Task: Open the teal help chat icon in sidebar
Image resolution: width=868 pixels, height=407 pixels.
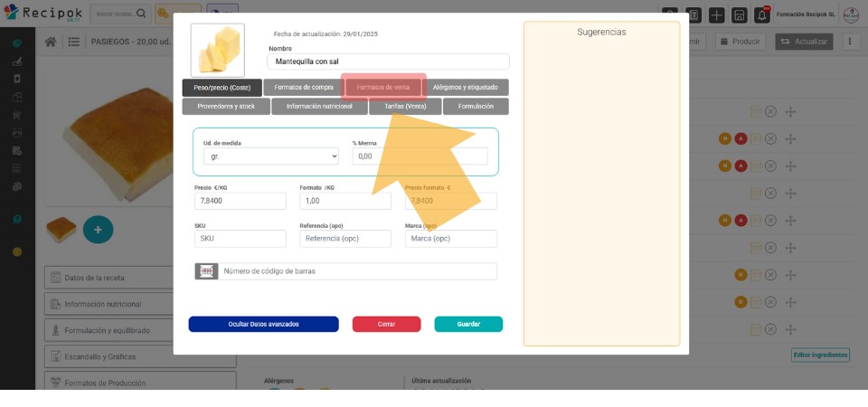Action: pos(17,219)
